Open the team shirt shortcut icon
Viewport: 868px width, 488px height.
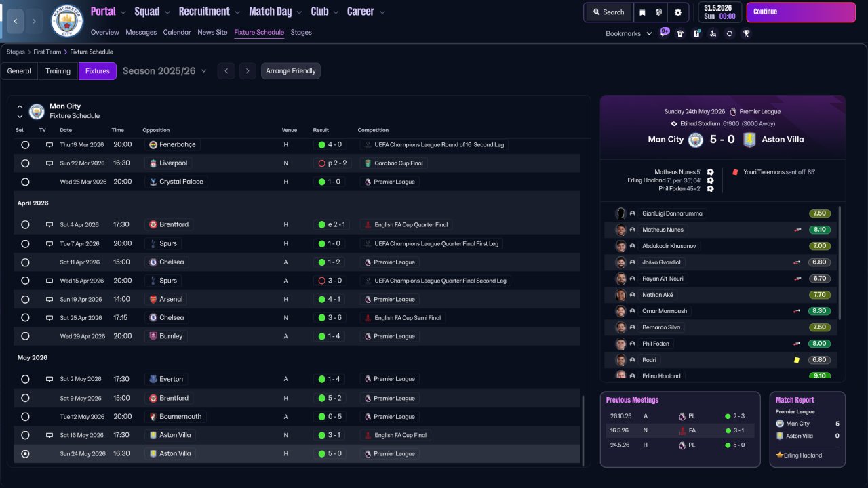click(x=680, y=33)
